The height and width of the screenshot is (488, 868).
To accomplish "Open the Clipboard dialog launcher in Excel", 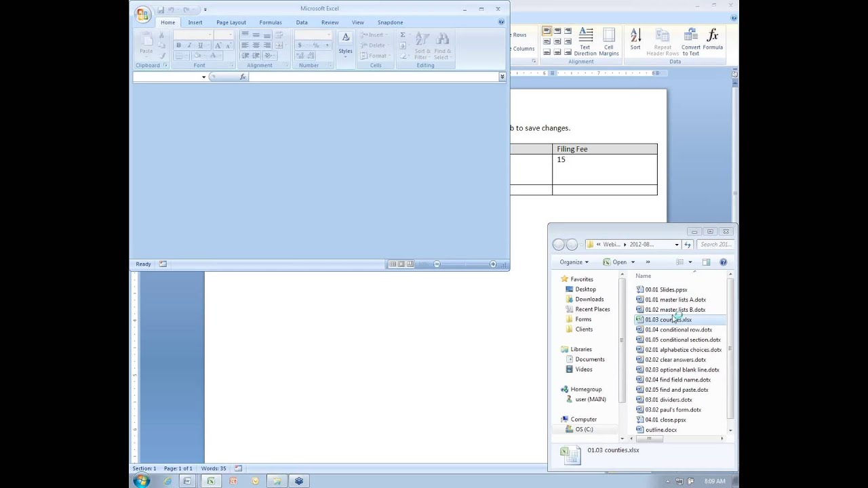I will coord(165,65).
